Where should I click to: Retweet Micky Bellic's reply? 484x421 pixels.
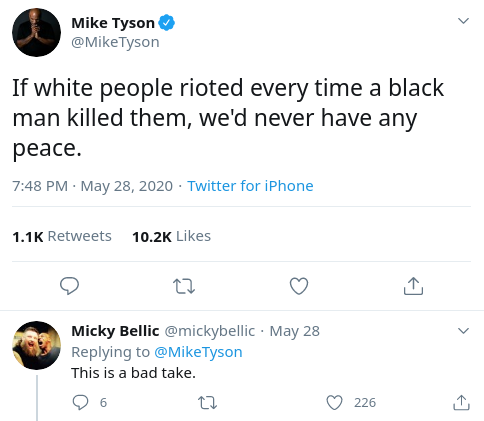pyautogui.click(x=207, y=403)
